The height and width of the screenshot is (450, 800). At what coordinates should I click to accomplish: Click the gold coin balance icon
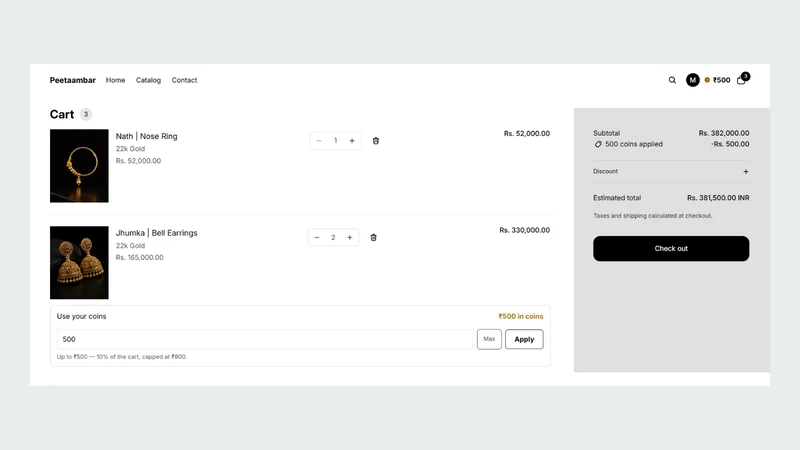pos(707,80)
